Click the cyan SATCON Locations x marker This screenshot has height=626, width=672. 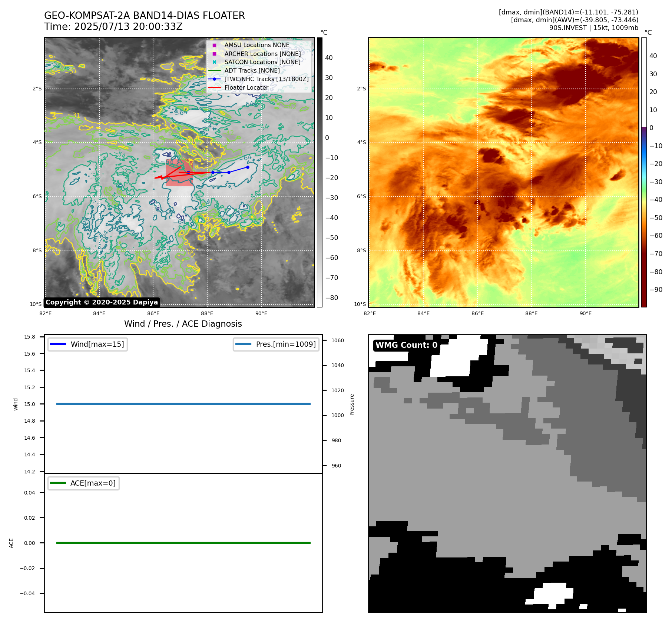pyautogui.click(x=214, y=62)
